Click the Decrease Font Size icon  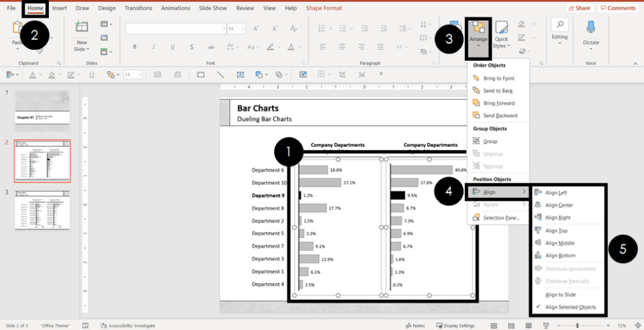275,28
